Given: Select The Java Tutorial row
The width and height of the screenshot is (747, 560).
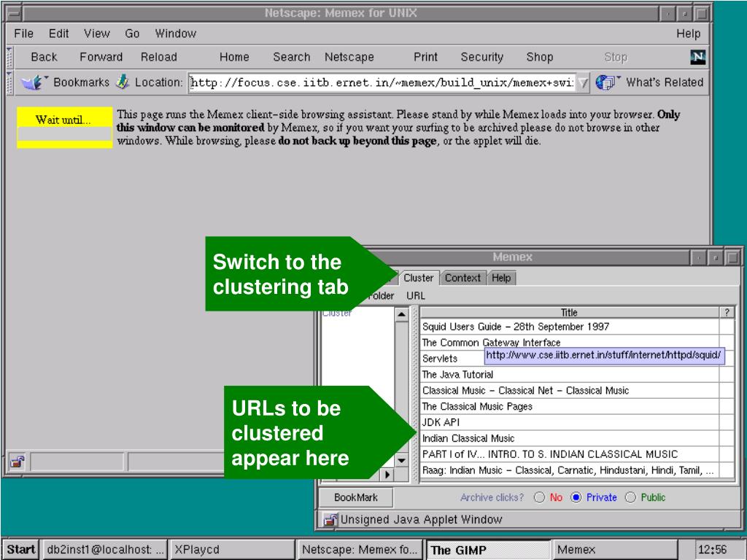Looking at the screenshot, I should pyautogui.click(x=570, y=374).
